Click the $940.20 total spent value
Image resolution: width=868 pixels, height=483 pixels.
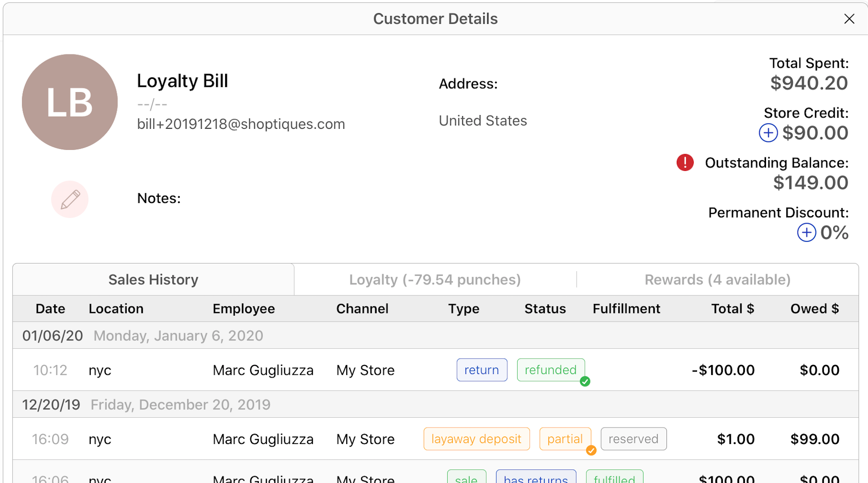pos(809,83)
